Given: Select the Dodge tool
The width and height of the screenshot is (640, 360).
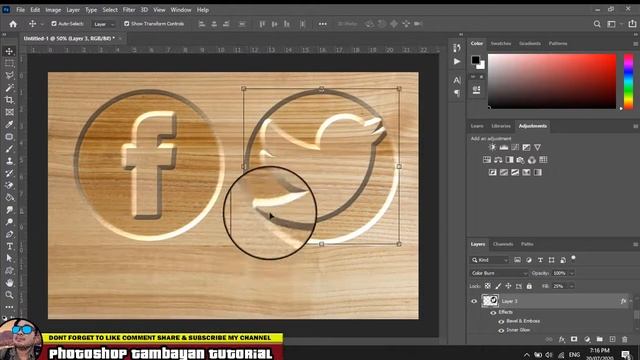Looking at the screenshot, I should point(9,222).
